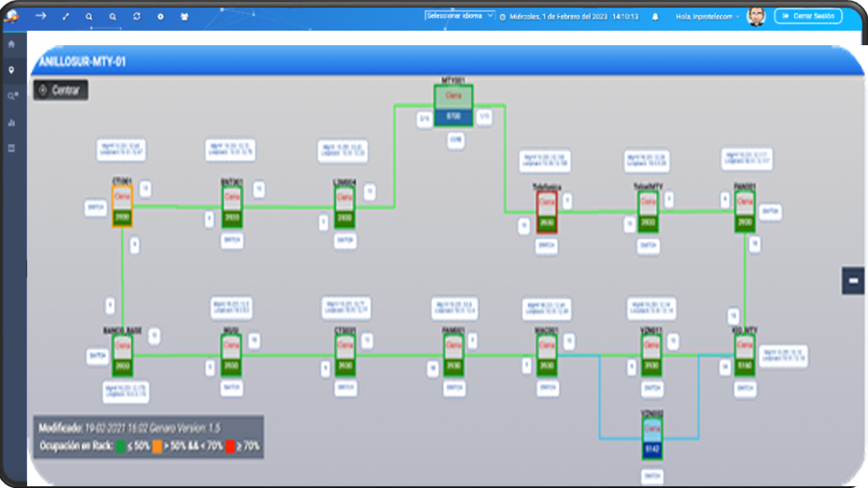This screenshot has height=488, width=868.
Task: Open the gear settings icon in toolbar
Action: 160,16
